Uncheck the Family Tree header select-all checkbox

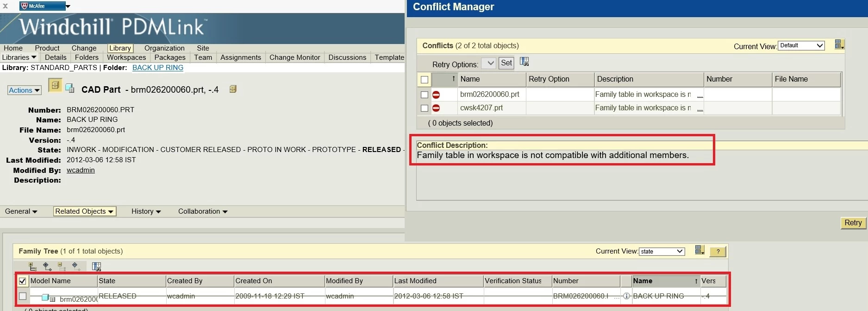pyautogui.click(x=22, y=281)
